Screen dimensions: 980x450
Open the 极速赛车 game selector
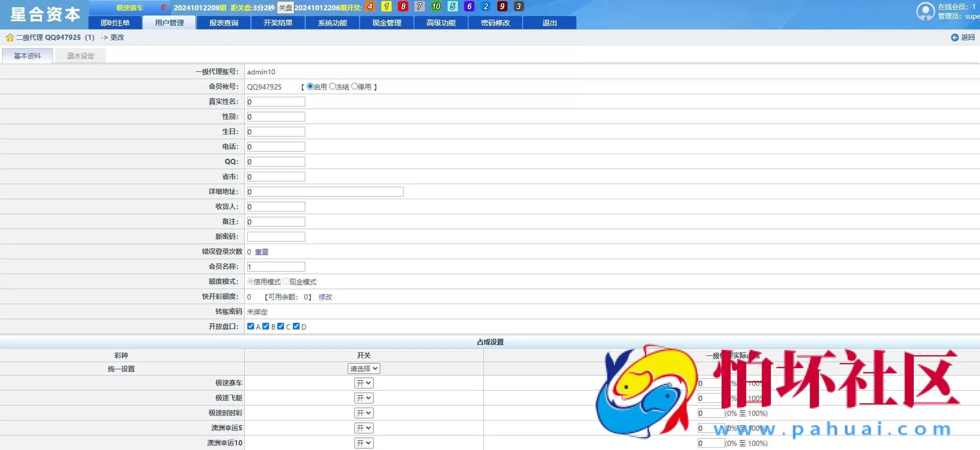coord(129,7)
